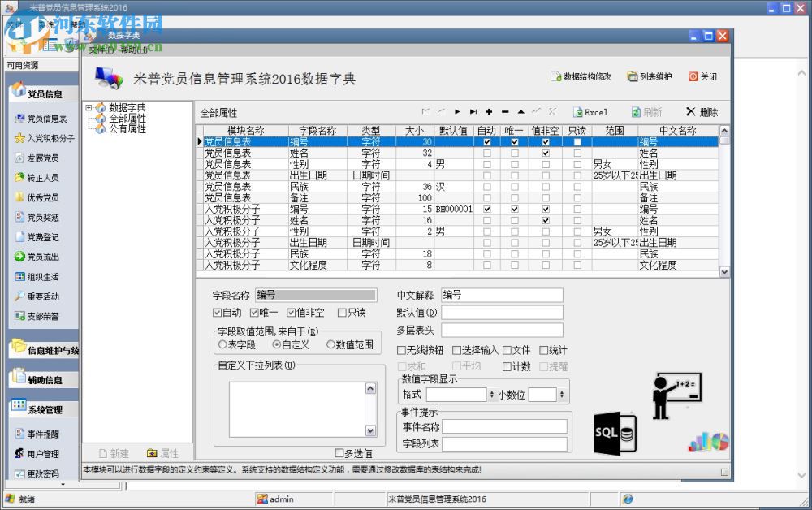Click the admin user in status bar
This screenshot has width=812, height=510.
275,499
